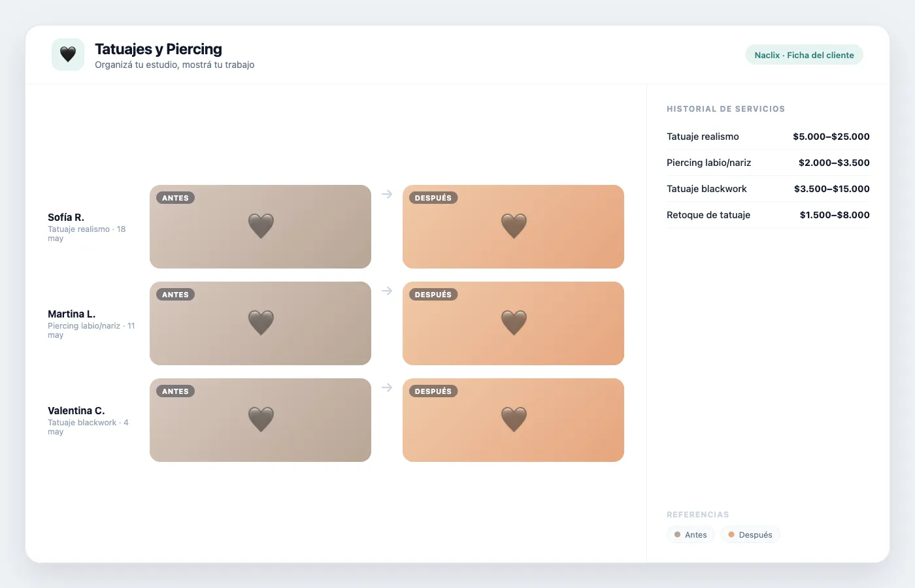Select Retoque de tatuaje service row
Image resolution: width=915 pixels, height=588 pixels.
(768, 215)
